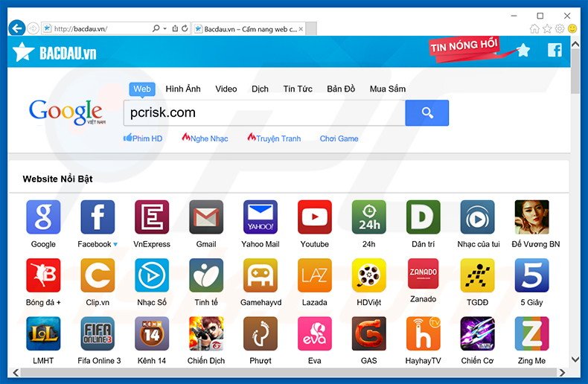Open the browser Favorites star icon
Image resolution: width=588 pixels, height=384 pixels.
click(x=547, y=29)
